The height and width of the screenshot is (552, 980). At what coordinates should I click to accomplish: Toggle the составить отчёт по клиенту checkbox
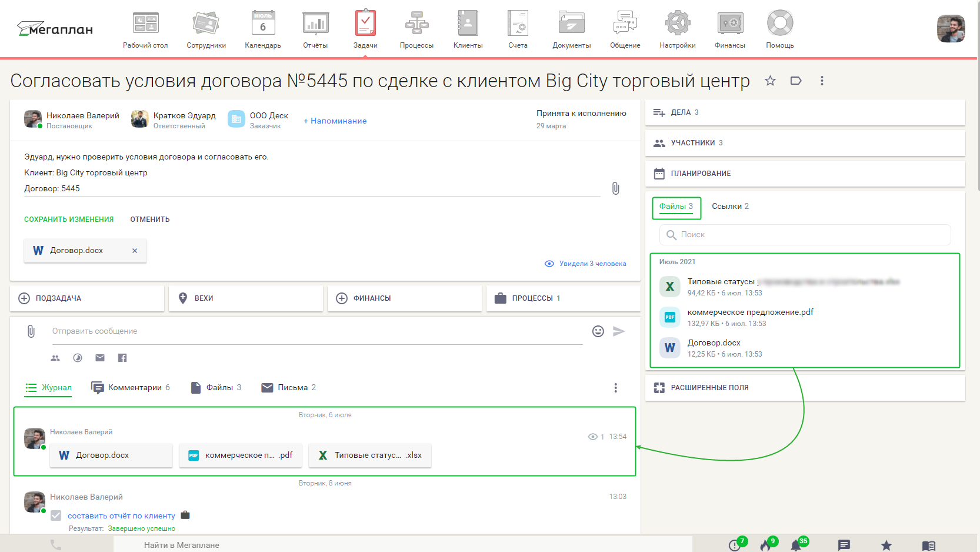pos(56,516)
